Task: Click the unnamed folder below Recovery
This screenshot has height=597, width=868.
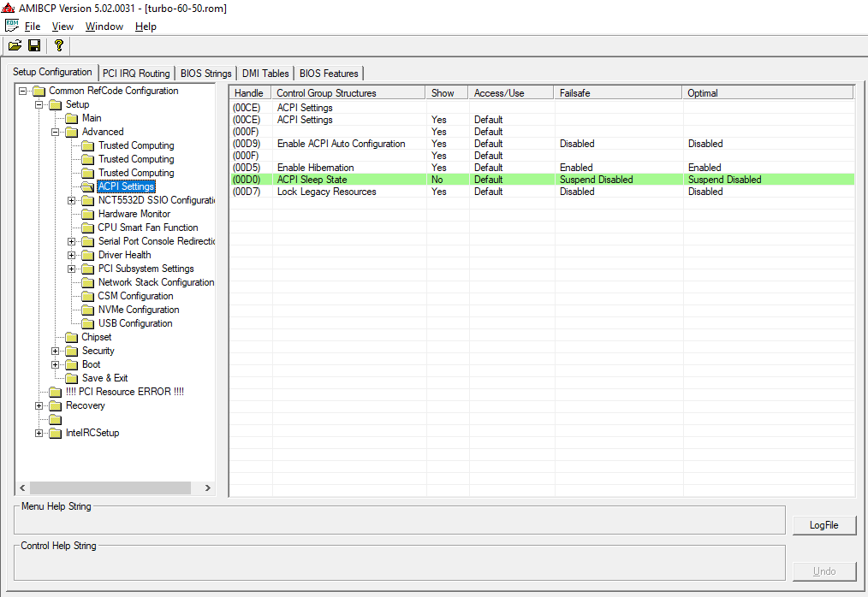Action: pyautogui.click(x=56, y=420)
